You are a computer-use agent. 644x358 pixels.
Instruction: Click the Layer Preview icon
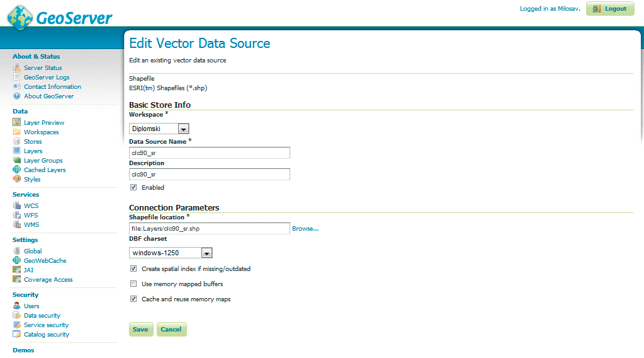point(17,123)
